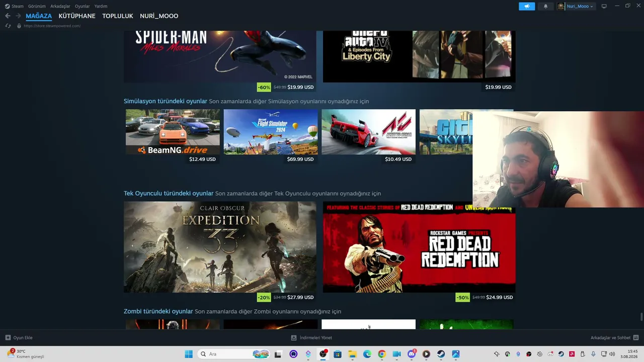Open the friends chat icon at bottom right
This screenshot has height=362, width=644.
636,338
